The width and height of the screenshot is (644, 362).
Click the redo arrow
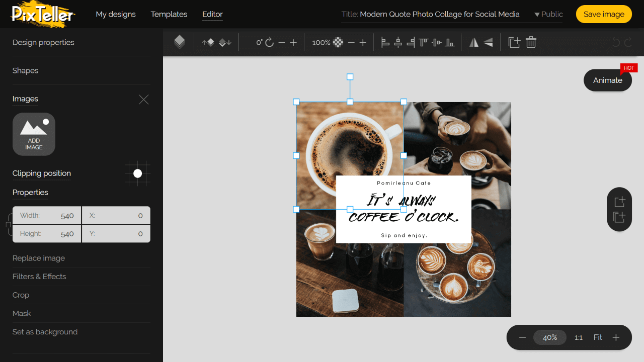[x=628, y=43]
